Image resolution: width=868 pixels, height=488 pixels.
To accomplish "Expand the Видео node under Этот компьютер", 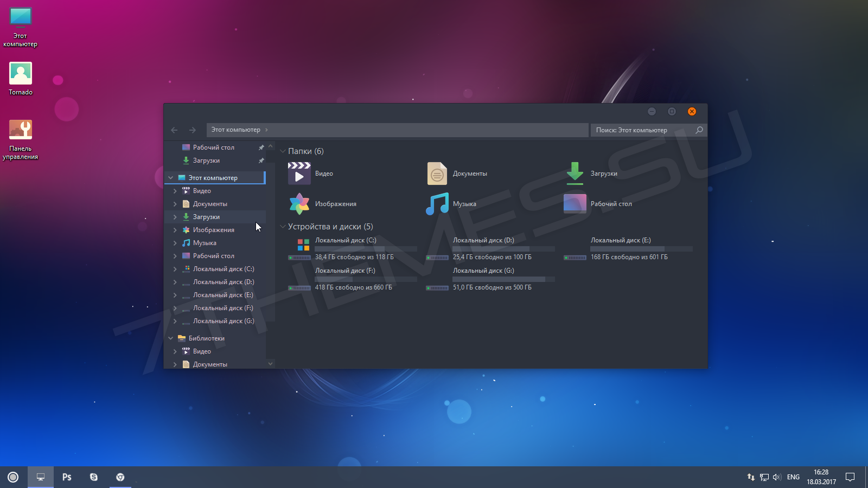I will [x=175, y=191].
